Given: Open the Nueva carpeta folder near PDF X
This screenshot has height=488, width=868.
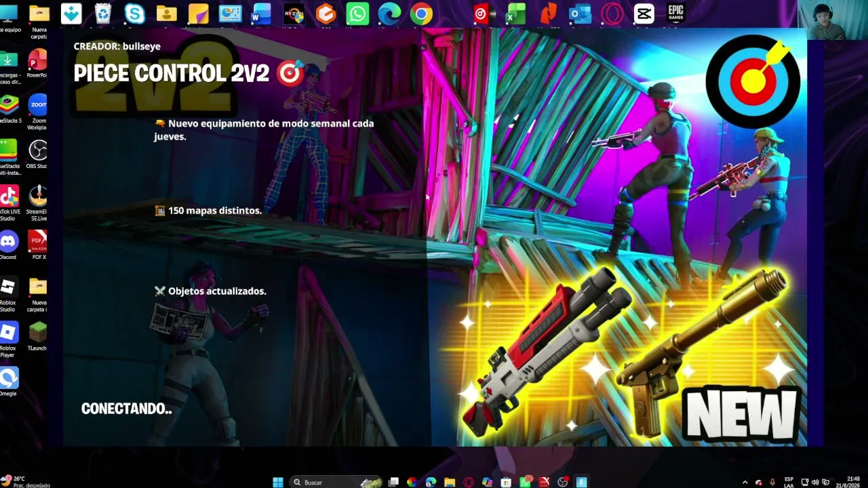Looking at the screenshot, I should (x=37, y=294).
